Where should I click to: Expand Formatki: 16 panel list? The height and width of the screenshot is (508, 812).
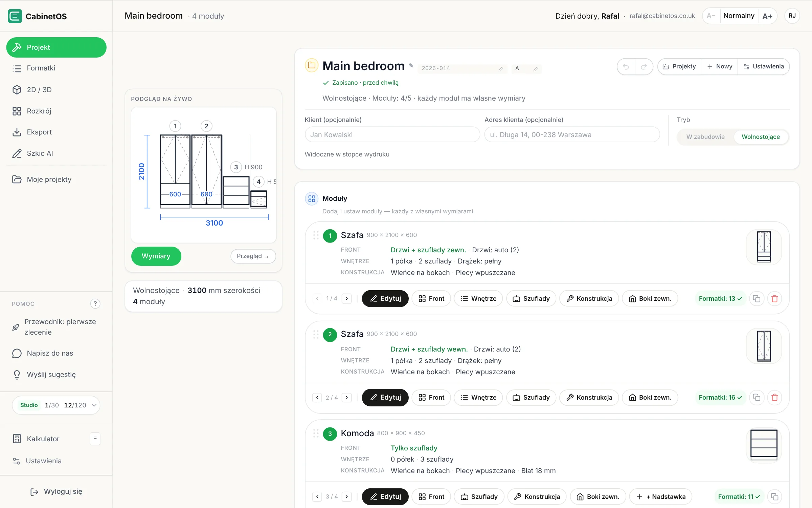[x=720, y=398]
